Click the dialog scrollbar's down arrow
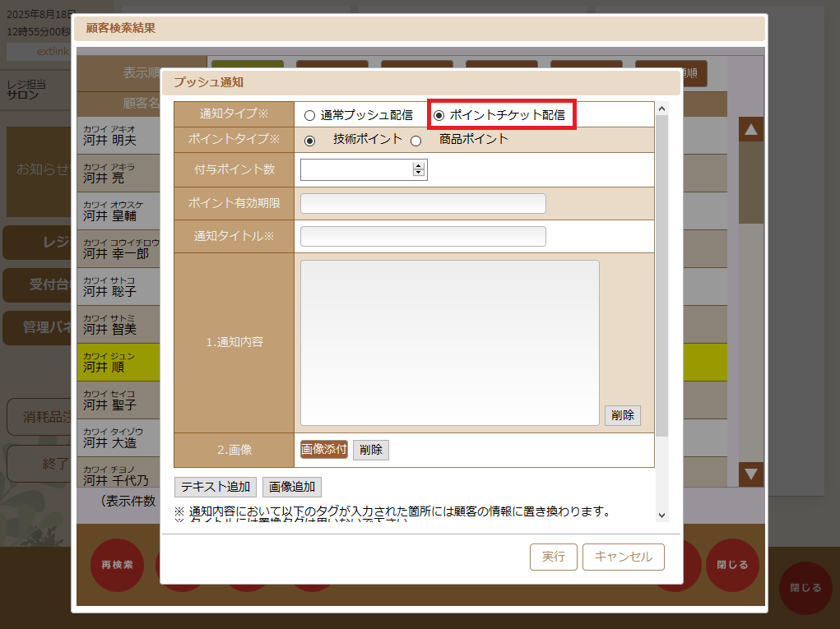The width and height of the screenshot is (840, 629). pyautogui.click(x=662, y=515)
